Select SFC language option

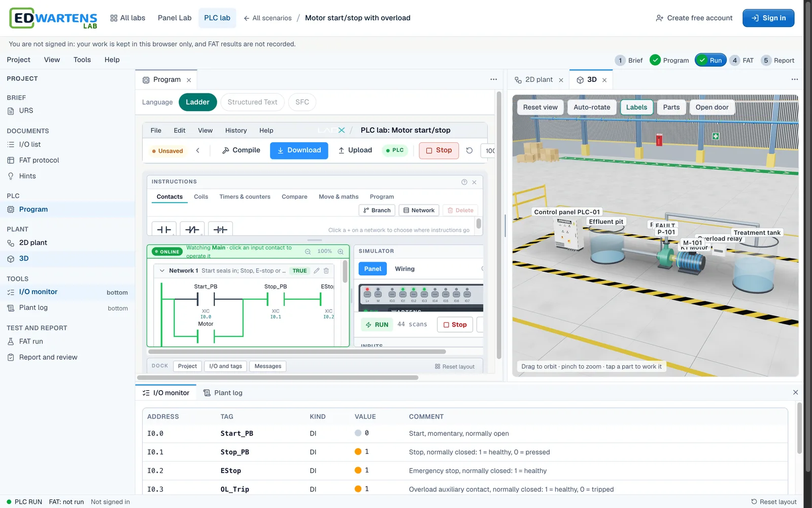point(302,102)
